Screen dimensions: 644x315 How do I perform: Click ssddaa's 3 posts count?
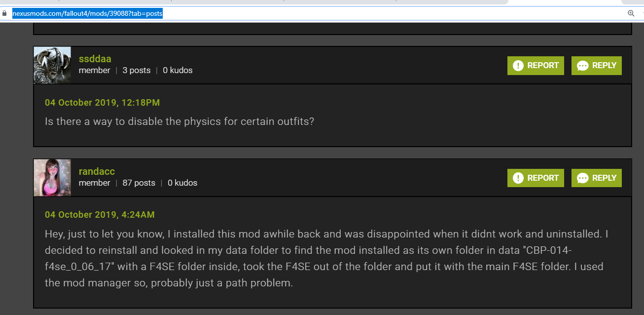137,70
